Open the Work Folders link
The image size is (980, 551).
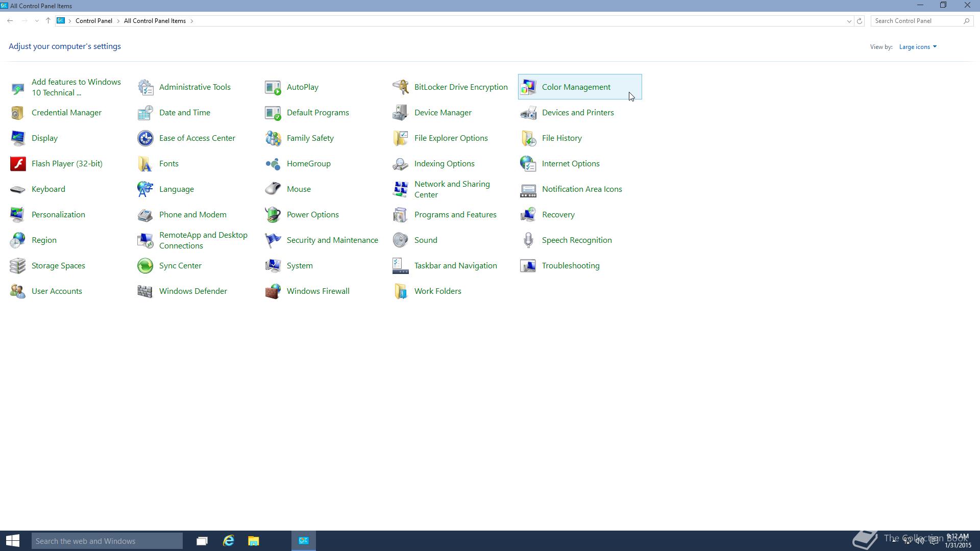click(x=437, y=291)
